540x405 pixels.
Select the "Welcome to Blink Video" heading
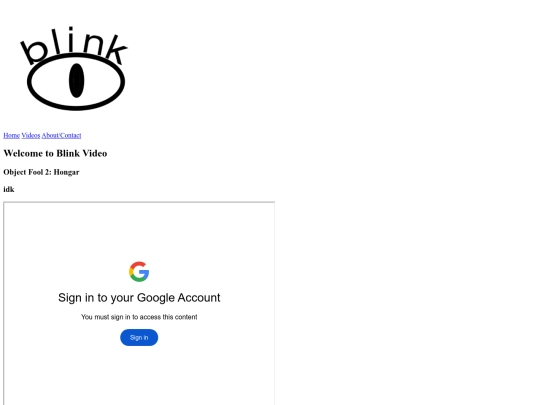[x=55, y=153]
